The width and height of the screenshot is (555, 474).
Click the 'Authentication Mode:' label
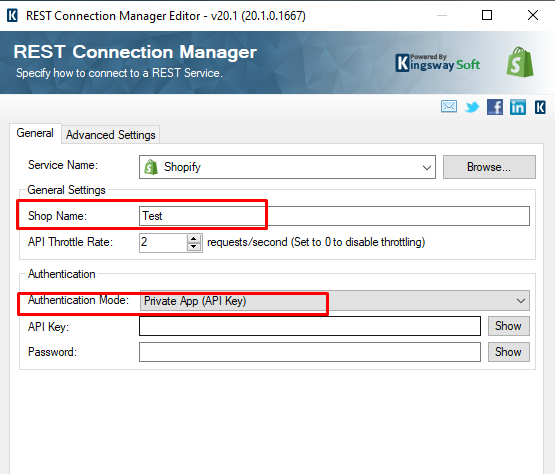pos(78,300)
